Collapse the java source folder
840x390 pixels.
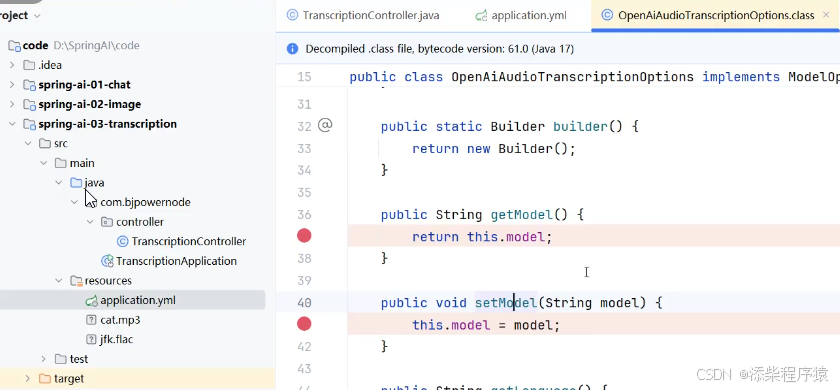pos(59,183)
